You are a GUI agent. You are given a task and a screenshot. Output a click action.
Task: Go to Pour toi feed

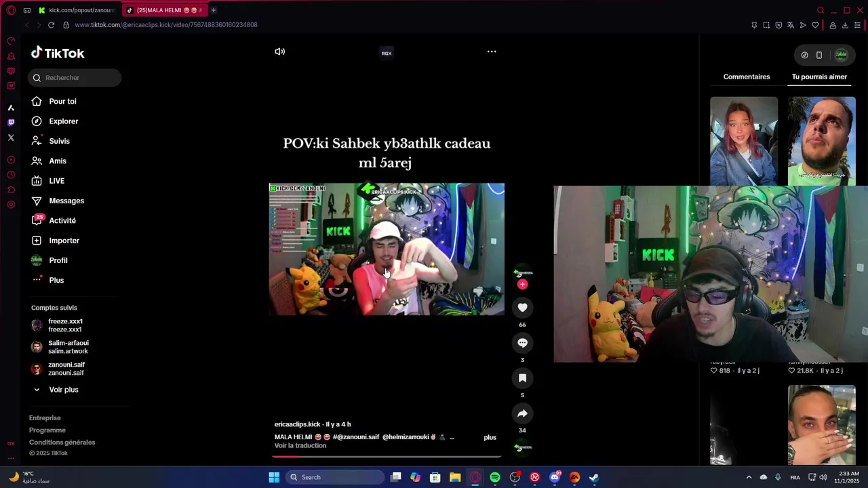pyautogui.click(x=54, y=102)
